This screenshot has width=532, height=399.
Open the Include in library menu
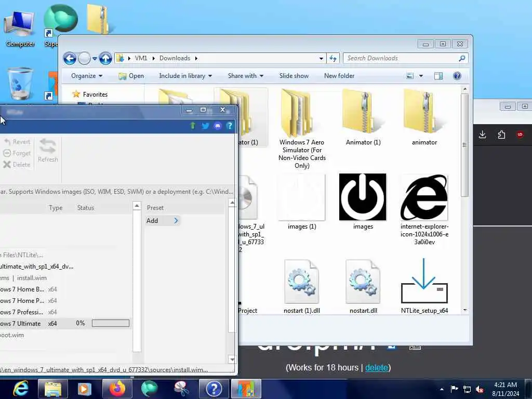pyautogui.click(x=185, y=76)
